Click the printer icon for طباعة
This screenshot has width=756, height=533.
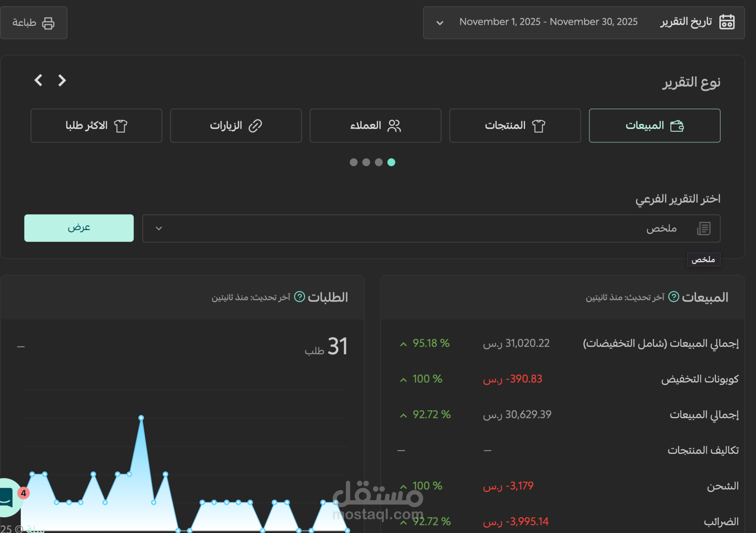point(48,23)
